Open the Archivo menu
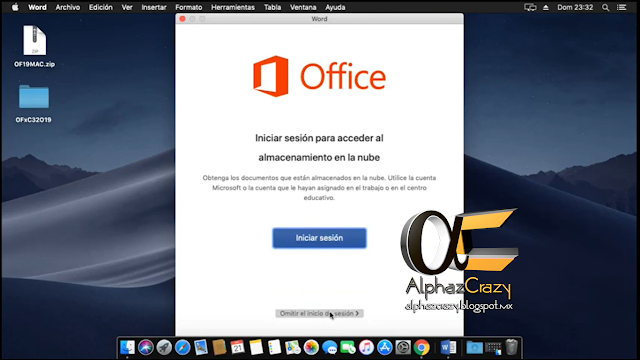The image size is (640, 360). coord(68,7)
